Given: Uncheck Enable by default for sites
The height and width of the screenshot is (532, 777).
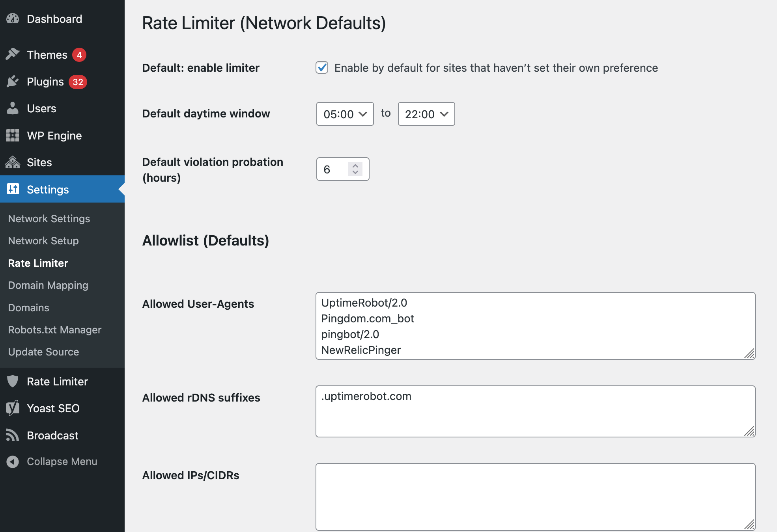Looking at the screenshot, I should coord(322,68).
